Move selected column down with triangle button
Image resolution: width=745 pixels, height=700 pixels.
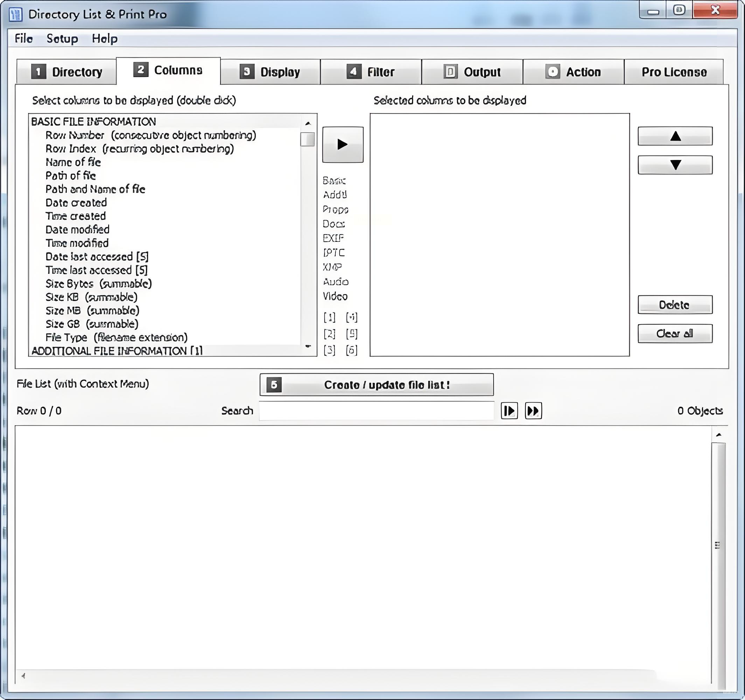click(x=675, y=165)
